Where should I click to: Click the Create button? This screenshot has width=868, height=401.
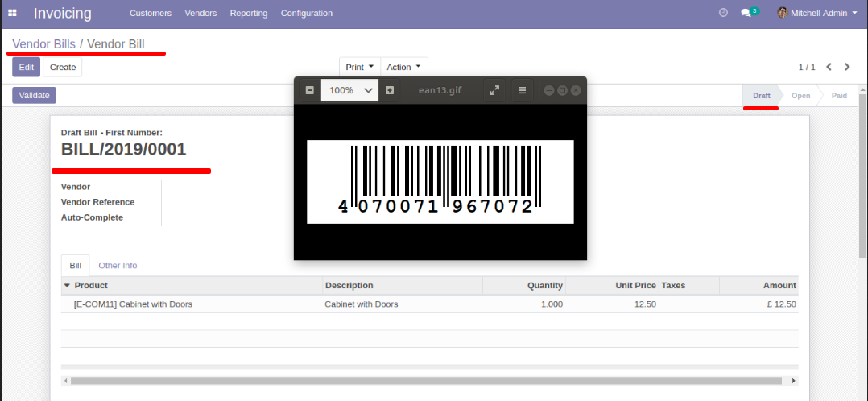pos(63,67)
